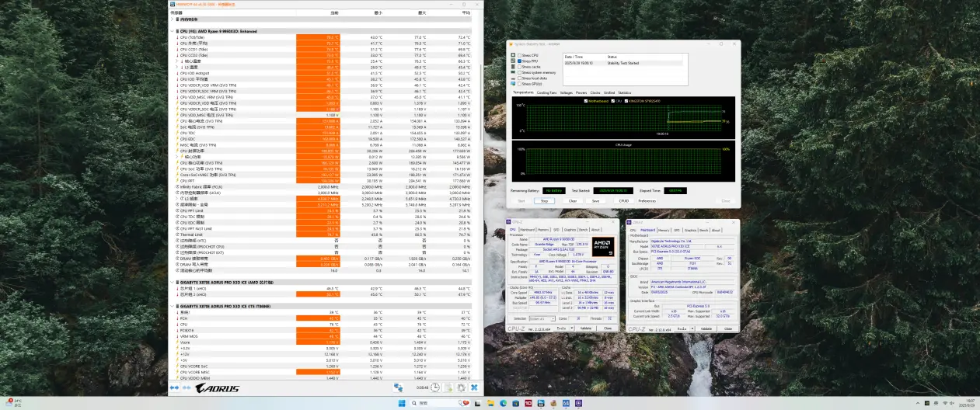Click the blue left-right arrows expand icon in HWiNFO
The height and width of the screenshot is (410, 980).
click(174, 387)
